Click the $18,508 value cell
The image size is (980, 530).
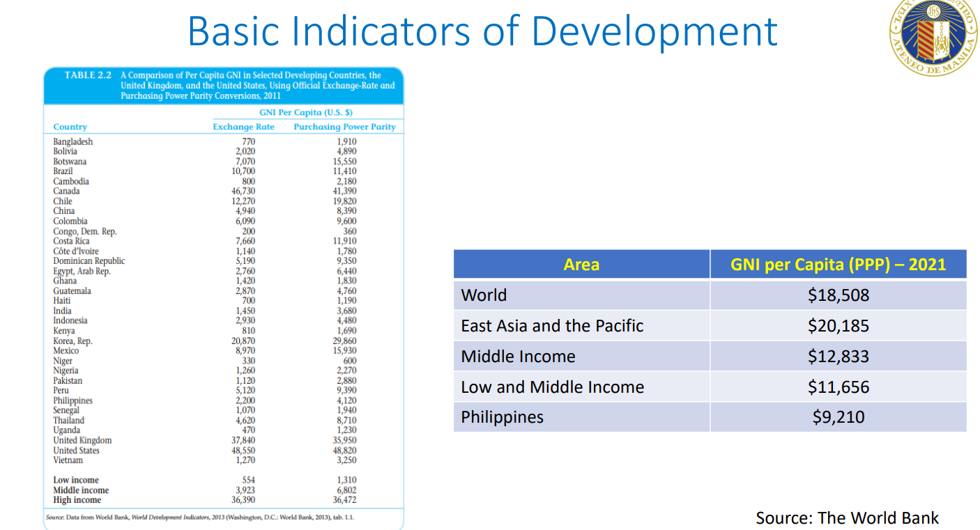[838, 295]
